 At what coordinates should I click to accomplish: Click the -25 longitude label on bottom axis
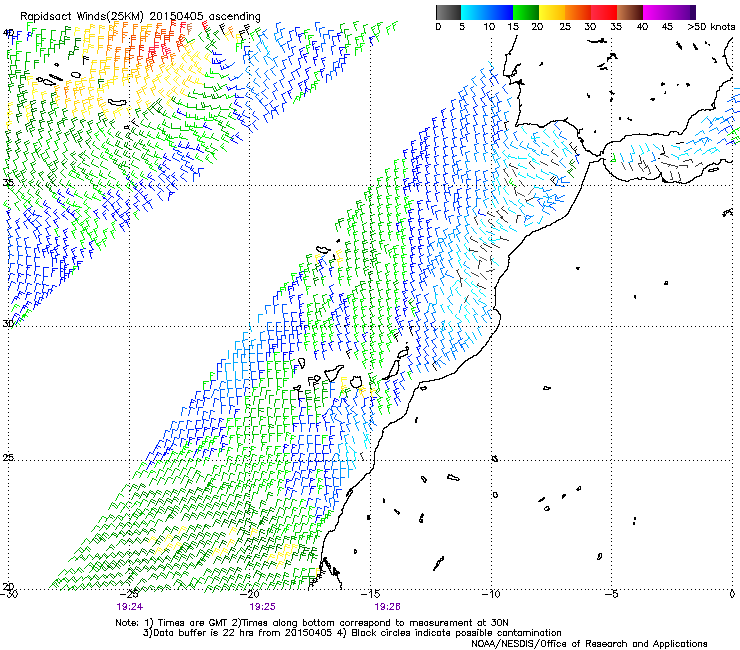click(x=129, y=594)
